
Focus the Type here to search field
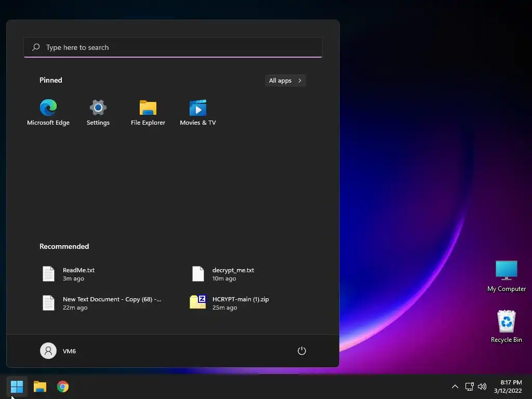173,47
